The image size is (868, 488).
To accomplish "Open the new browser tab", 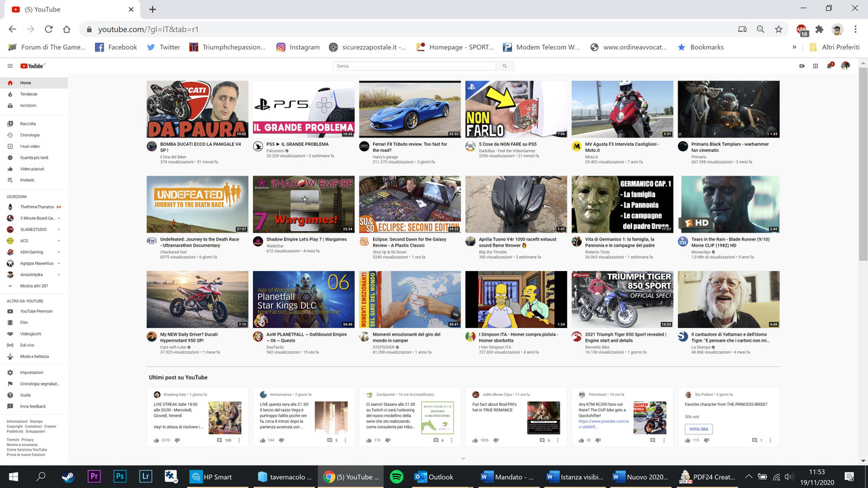I will point(153,9).
